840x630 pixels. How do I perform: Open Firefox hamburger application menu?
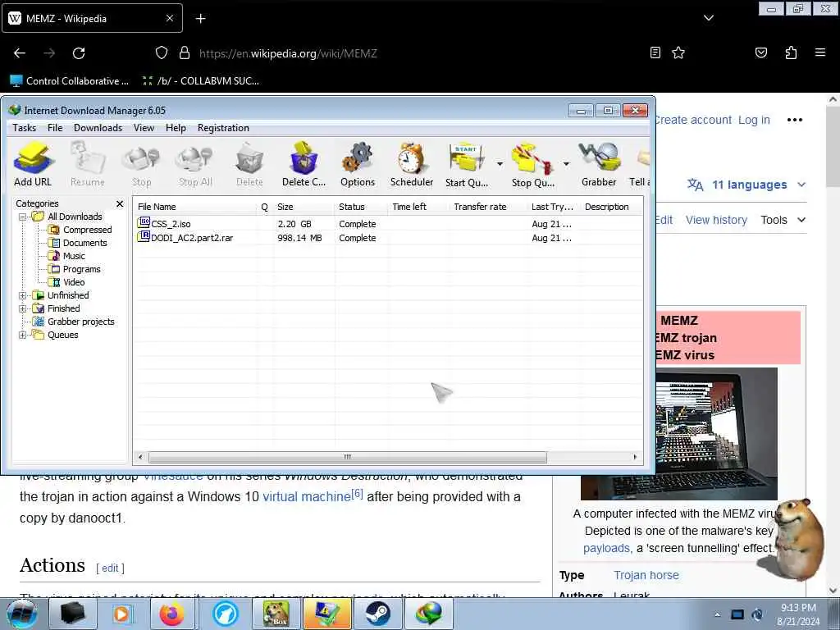click(x=819, y=52)
